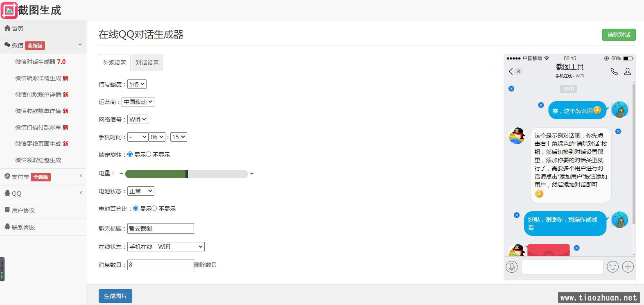644x305 pixels.
Task: Switch to the 对话设置 tab
Action: point(147,63)
